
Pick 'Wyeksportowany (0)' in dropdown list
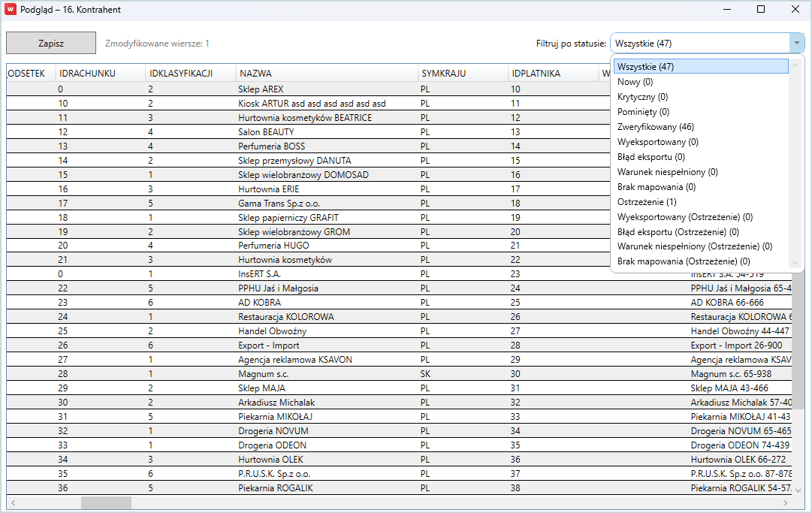[x=657, y=141]
